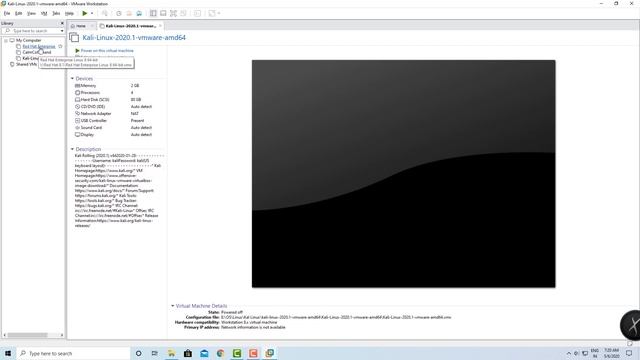The image size is (640, 360).
Task: Open the Edit menu
Action: [19, 13]
